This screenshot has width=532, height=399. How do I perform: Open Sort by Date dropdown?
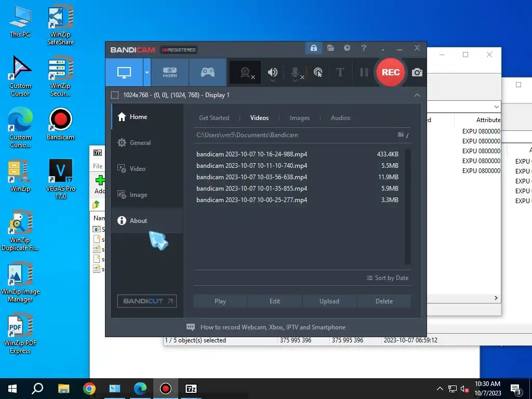(387, 278)
